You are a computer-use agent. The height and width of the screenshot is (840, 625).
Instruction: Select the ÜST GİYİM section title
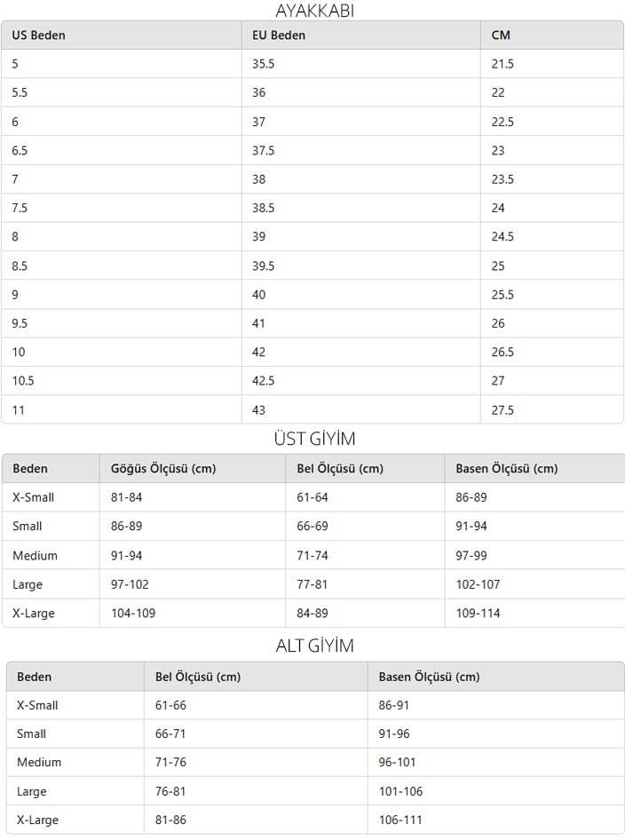[x=315, y=439]
